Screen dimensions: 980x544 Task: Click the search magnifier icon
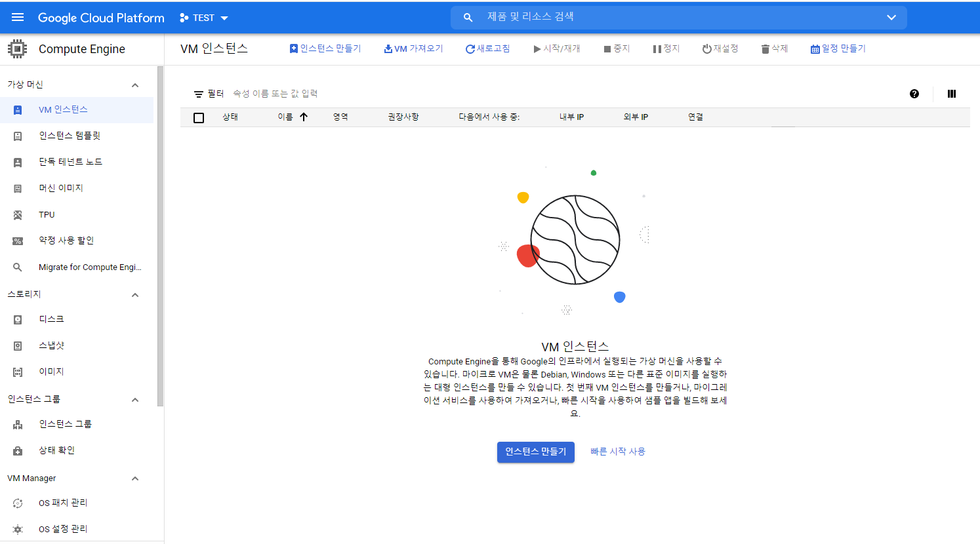(468, 18)
